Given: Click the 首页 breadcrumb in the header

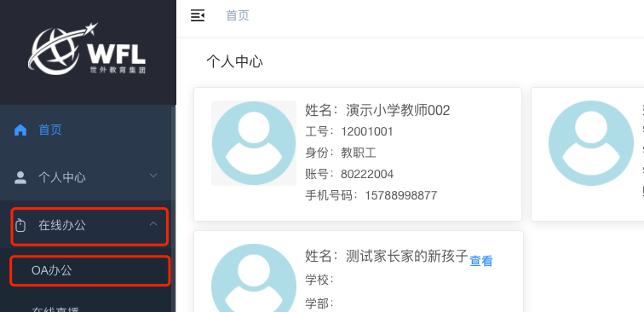Looking at the screenshot, I should (238, 15).
